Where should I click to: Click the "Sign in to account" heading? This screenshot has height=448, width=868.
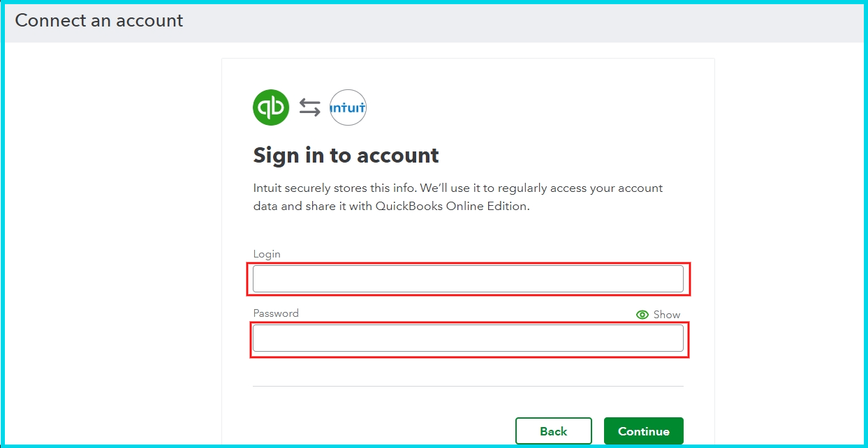[x=346, y=155]
